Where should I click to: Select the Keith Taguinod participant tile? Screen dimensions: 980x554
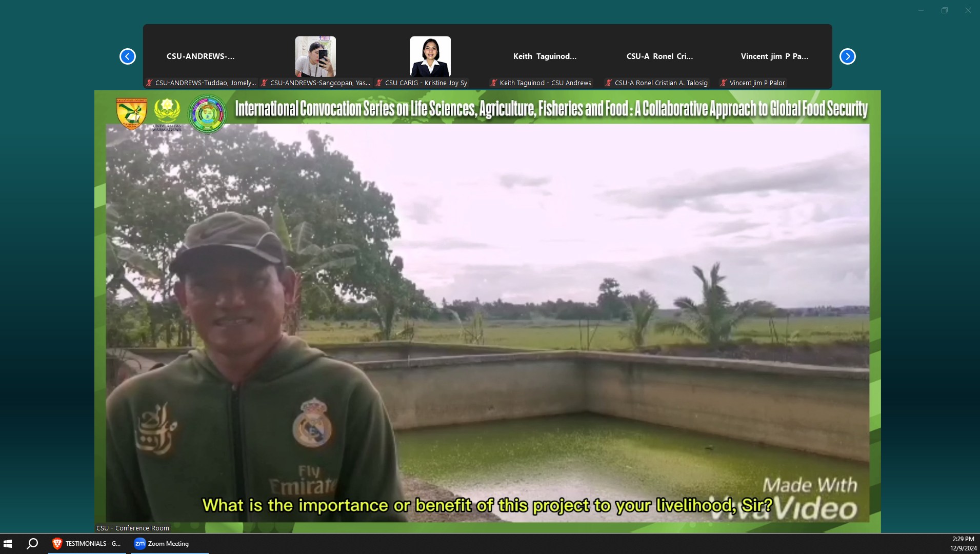[x=545, y=56]
